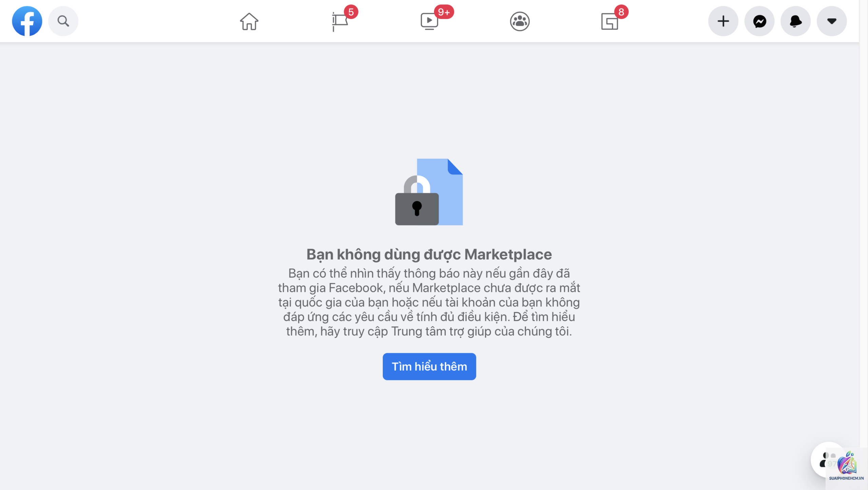Open the Watch video tab
The image size is (868, 490).
click(430, 21)
